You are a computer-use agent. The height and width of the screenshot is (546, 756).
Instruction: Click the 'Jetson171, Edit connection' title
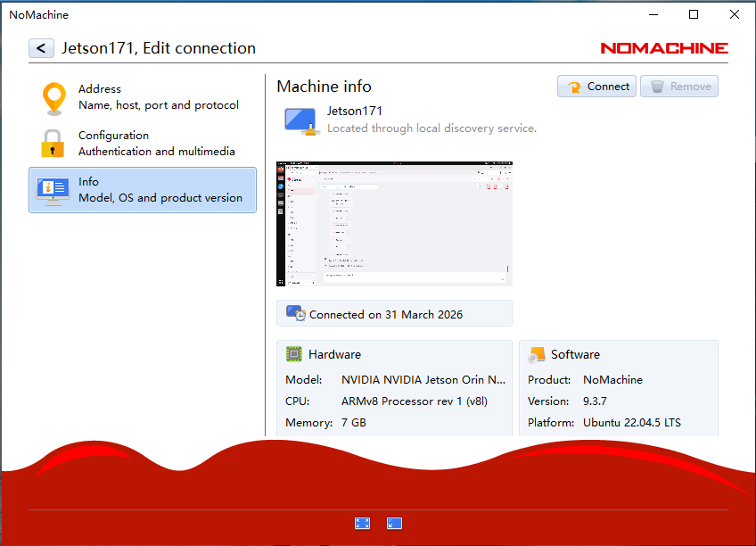[x=159, y=48]
